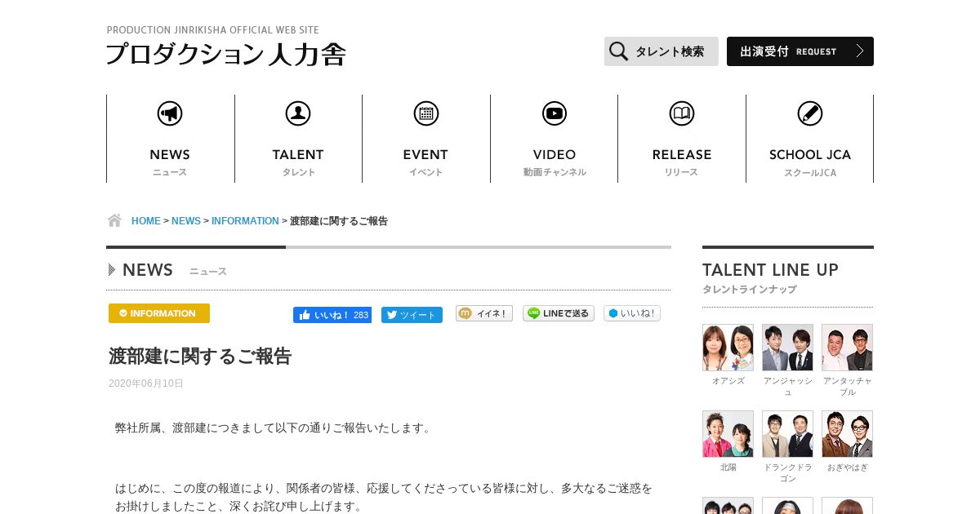The height and width of the screenshot is (514, 980).
Task: Click the breadcrumb text 渡部建に関するご報告
Action: pyautogui.click(x=339, y=221)
